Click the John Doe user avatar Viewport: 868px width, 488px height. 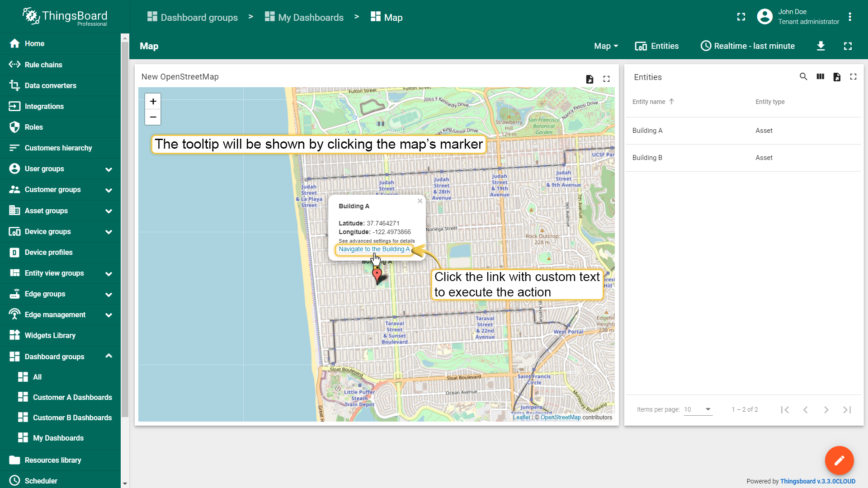click(x=764, y=17)
